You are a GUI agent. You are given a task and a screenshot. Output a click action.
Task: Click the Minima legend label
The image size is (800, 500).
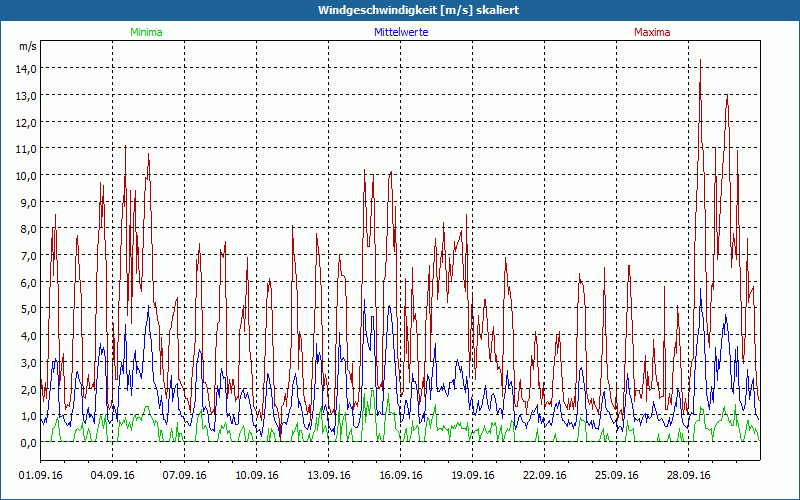click(x=146, y=32)
